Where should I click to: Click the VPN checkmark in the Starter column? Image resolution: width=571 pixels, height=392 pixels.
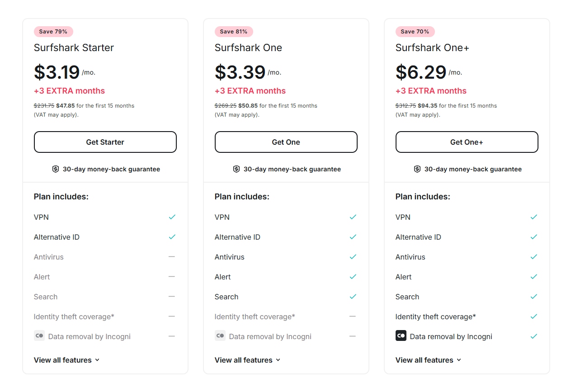(172, 217)
